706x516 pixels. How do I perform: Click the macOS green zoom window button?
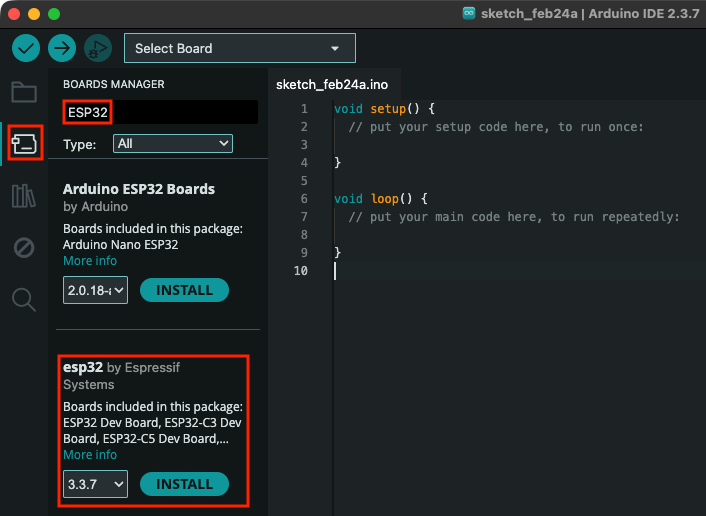[x=54, y=14]
